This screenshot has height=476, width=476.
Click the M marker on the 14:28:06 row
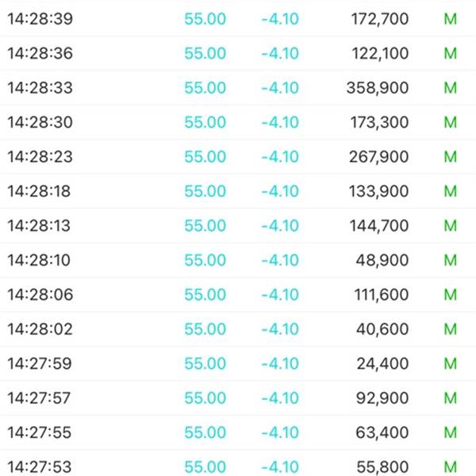(x=450, y=294)
